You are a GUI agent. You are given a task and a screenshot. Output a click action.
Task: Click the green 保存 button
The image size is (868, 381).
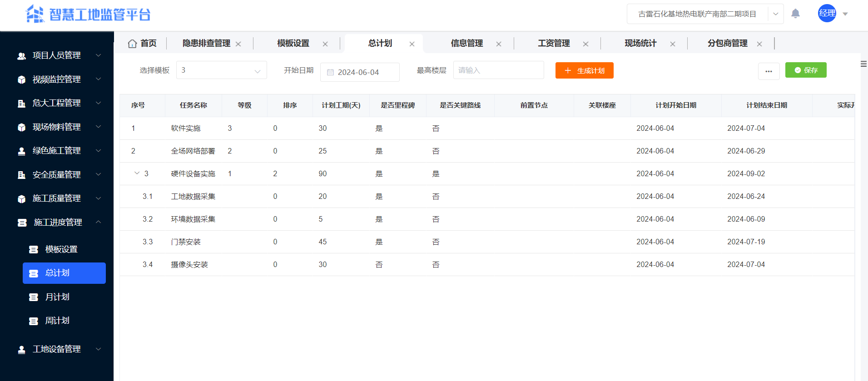(x=806, y=70)
